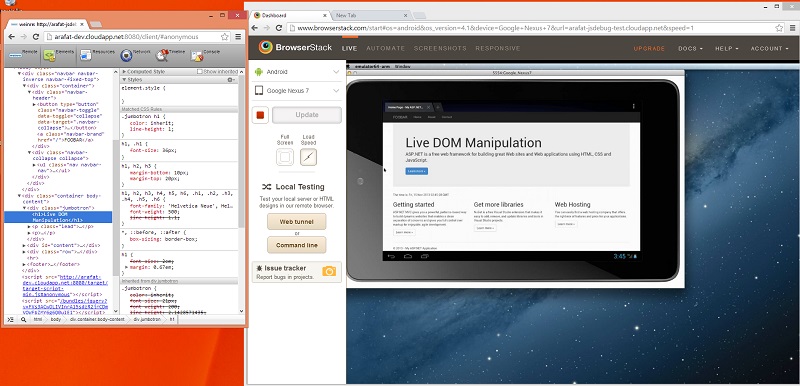Close the weinre browser tab
Screen dimensions: 800x386
coord(82,24)
